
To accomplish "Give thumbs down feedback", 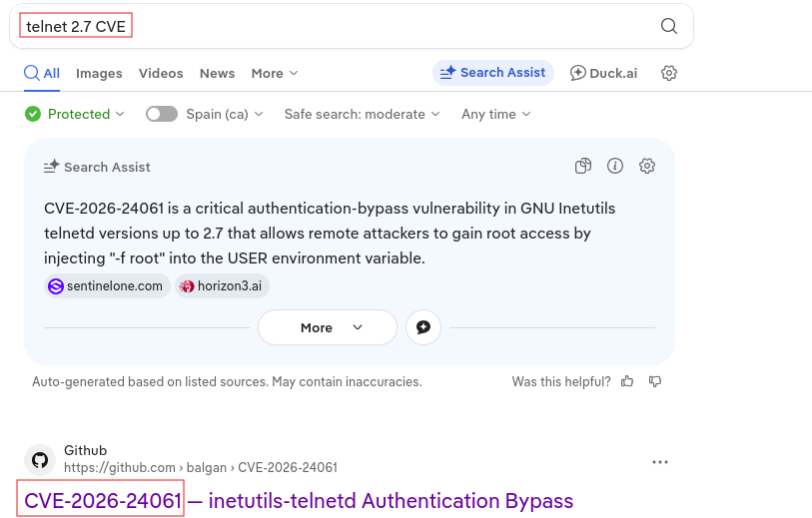I will 655,381.
